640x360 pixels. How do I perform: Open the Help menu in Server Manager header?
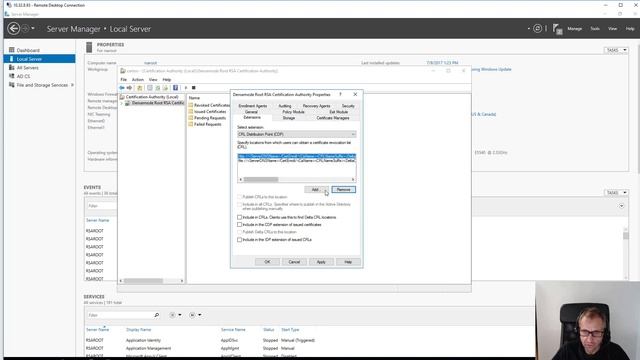630,29
